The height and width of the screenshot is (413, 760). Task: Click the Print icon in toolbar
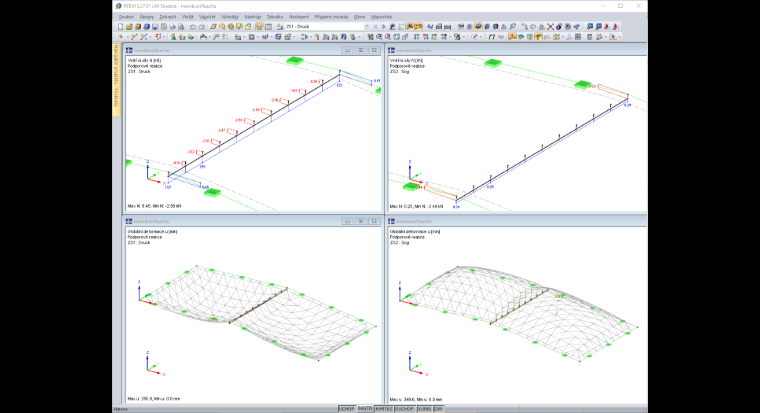(x=172, y=27)
